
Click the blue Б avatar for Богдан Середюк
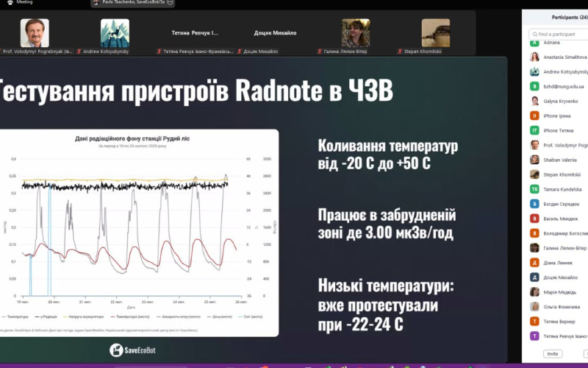534,204
